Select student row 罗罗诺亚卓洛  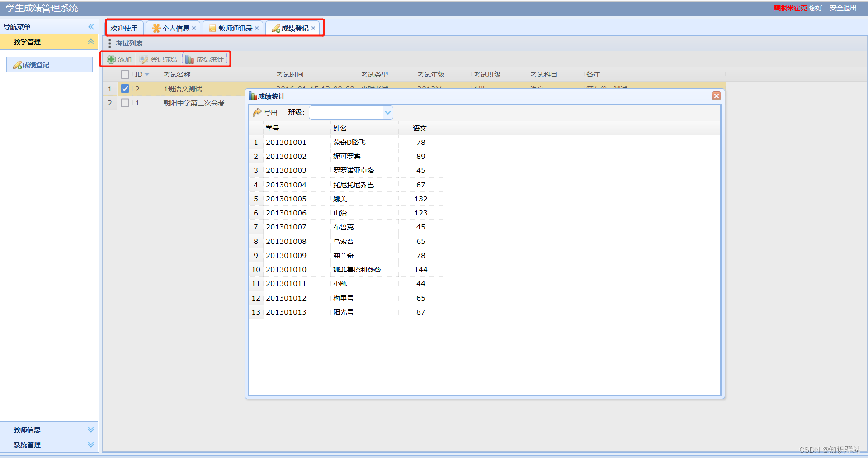(x=346, y=170)
